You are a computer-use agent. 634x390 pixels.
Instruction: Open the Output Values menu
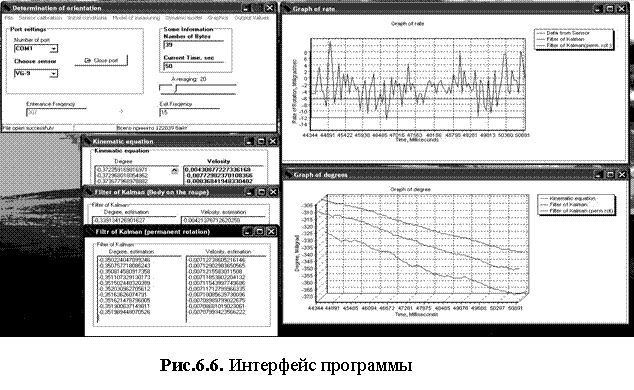251,18
